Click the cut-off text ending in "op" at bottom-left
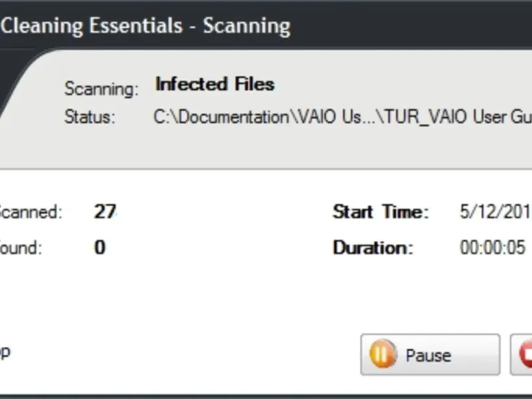This screenshot has height=399, width=532. 5,353
